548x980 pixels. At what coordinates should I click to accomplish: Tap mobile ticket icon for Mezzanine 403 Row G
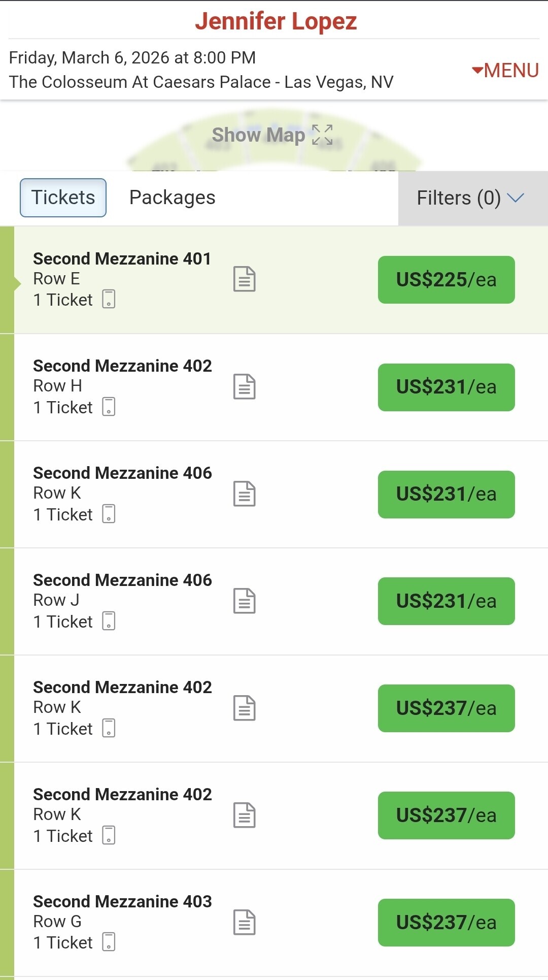[x=109, y=942]
